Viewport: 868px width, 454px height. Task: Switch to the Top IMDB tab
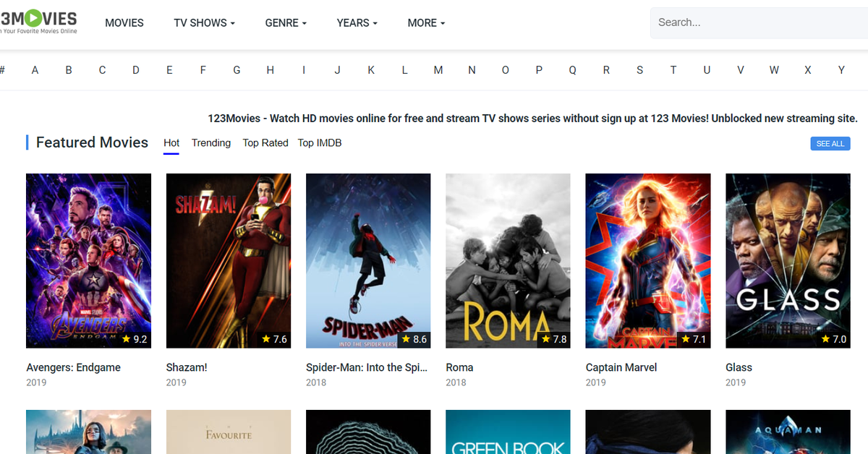[x=320, y=142]
